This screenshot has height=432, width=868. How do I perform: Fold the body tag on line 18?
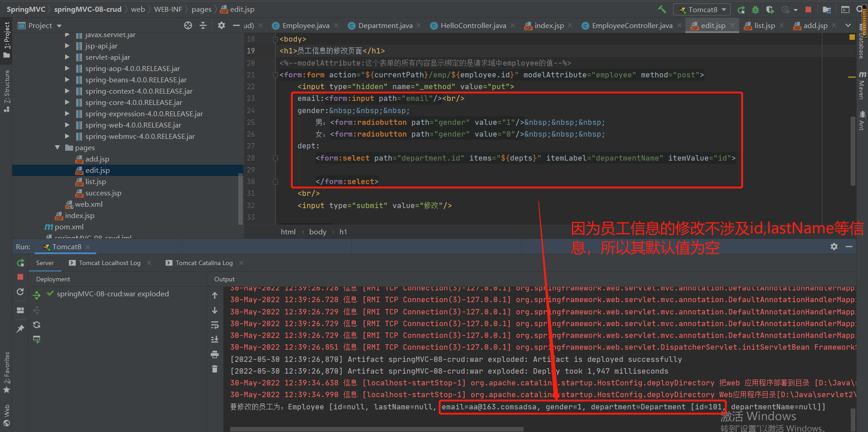275,39
